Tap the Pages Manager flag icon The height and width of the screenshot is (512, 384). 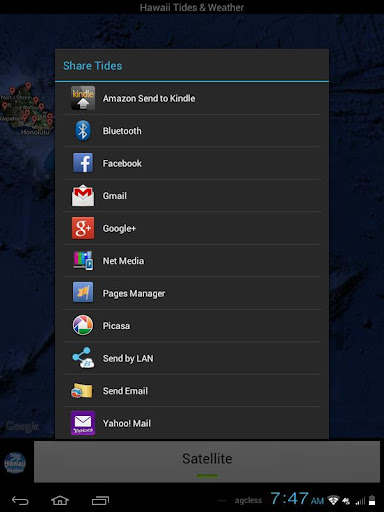pos(83,292)
